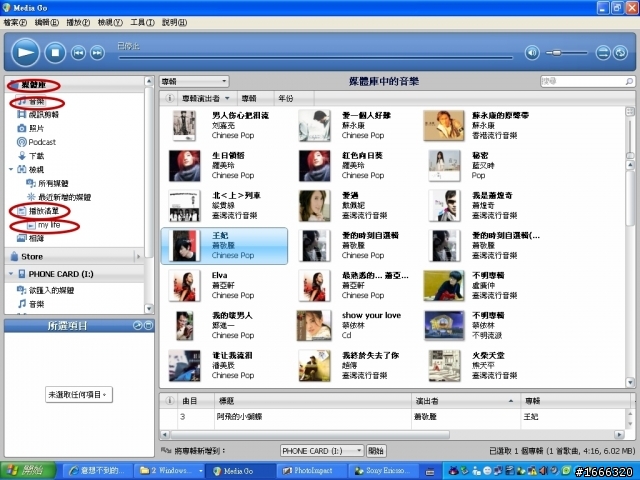Screen dimensions: 640x480
Task: Sort by 專輯 column header in album grid
Action: click(256, 98)
